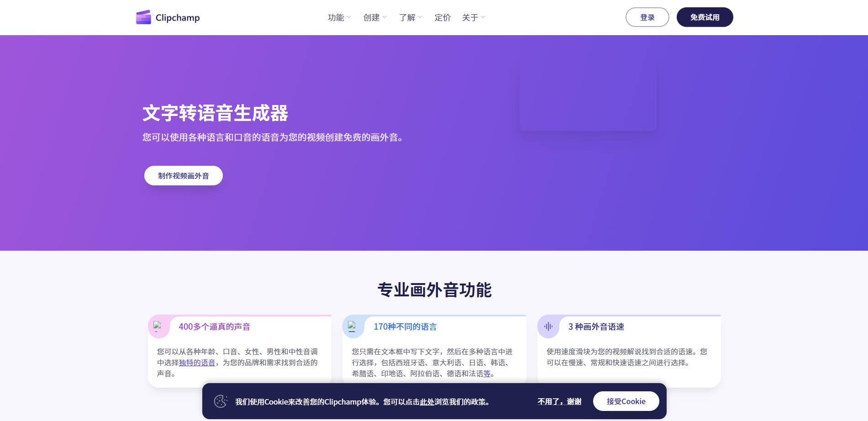Click the 制作视频画外音 button
868x421 pixels.
(x=184, y=176)
